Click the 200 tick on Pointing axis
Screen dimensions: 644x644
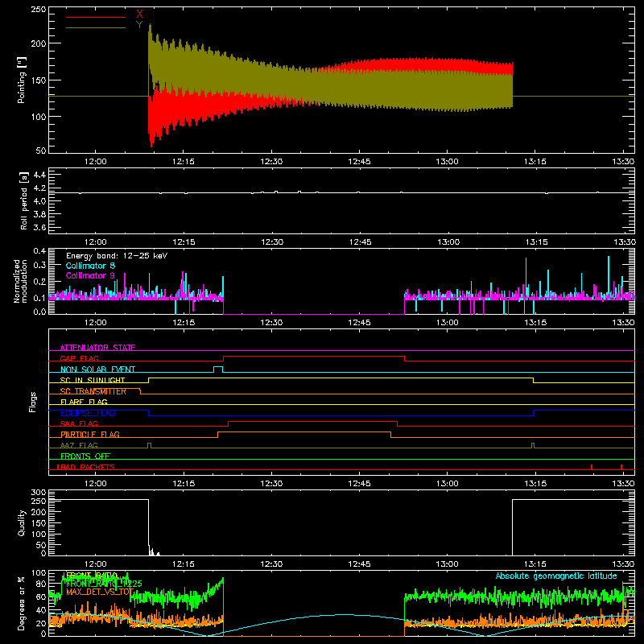[39, 43]
